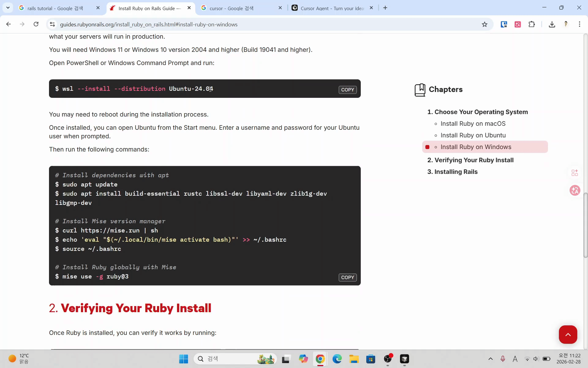Copy the apt and Mise commands block
Image resolution: width=588 pixels, height=368 pixels.
pos(348,278)
